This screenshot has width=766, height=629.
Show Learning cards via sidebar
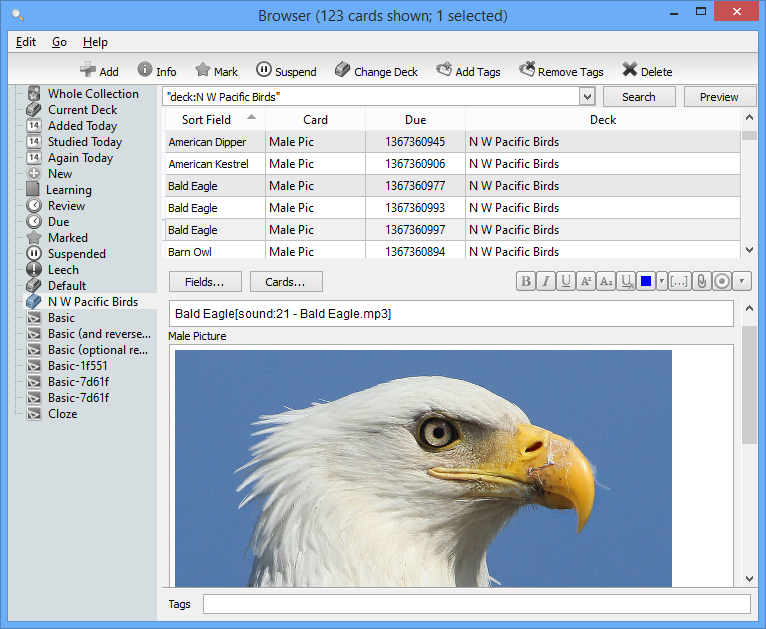pyautogui.click(x=59, y=189)
